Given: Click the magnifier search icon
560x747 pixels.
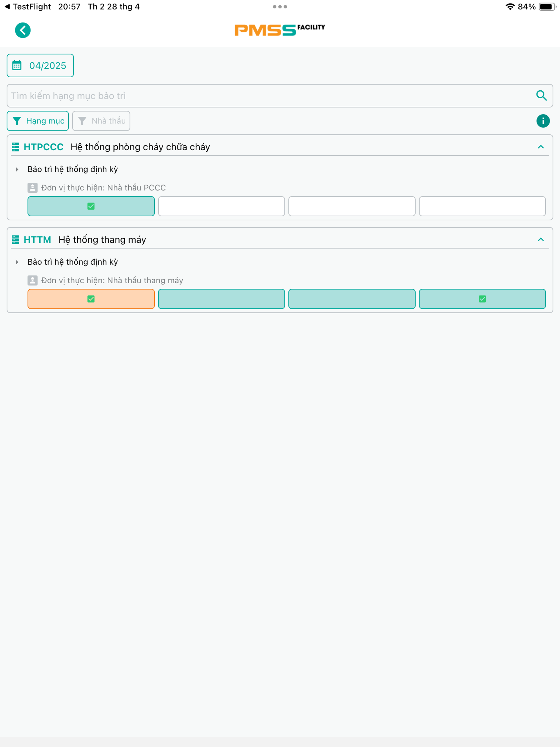Looking at the screenshot, I should point(542,96).
